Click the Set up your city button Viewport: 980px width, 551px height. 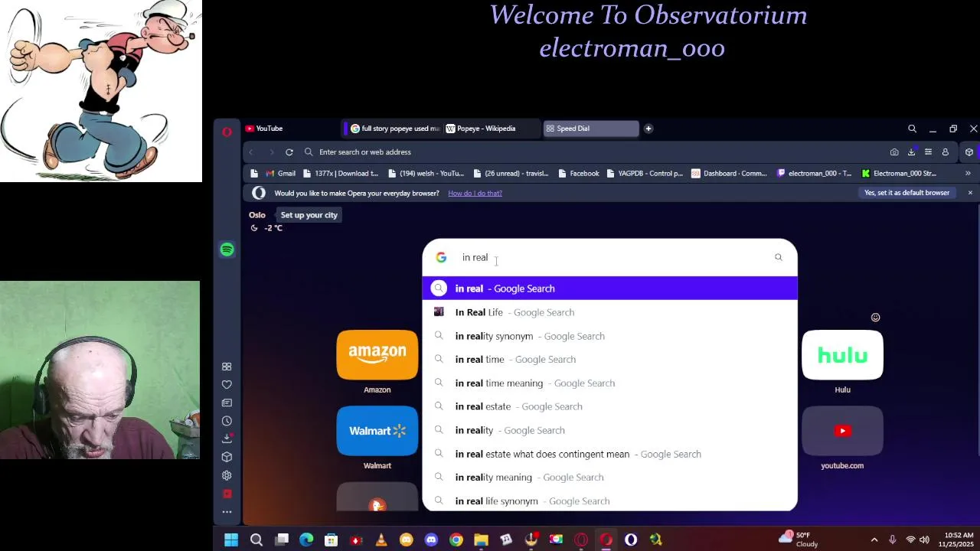pos(309,215)
